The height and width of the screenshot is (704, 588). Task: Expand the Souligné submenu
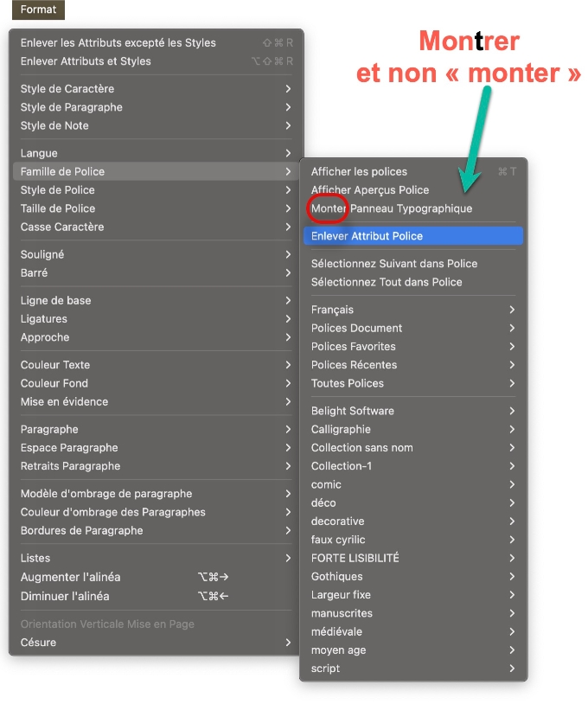(157, 254)
